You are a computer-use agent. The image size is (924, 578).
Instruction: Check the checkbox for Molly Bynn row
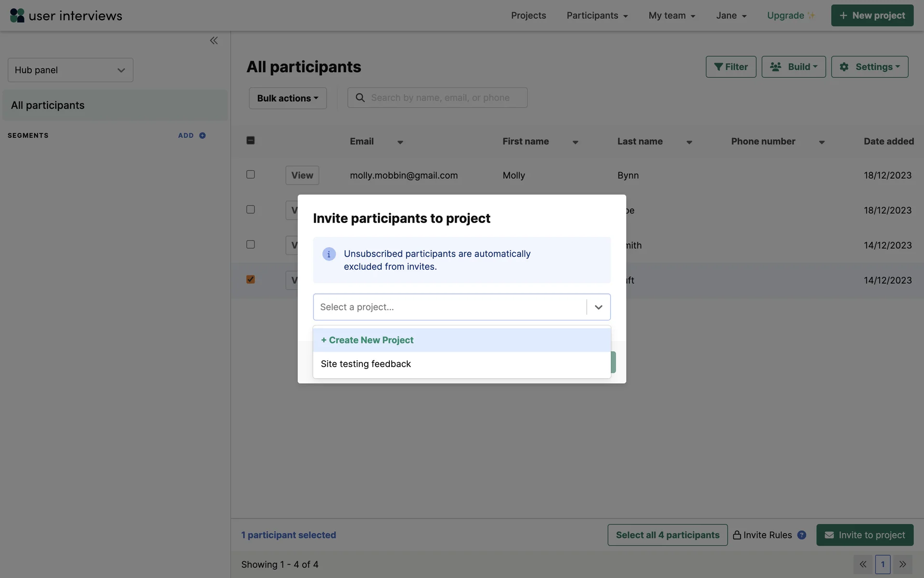pyautogui.click(x=250, y=174)
